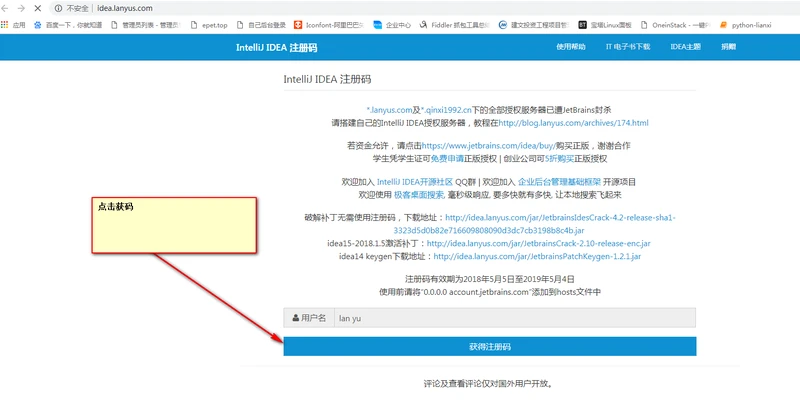
Task: Click the 5折购买 link
Action: tap(560, 159)
